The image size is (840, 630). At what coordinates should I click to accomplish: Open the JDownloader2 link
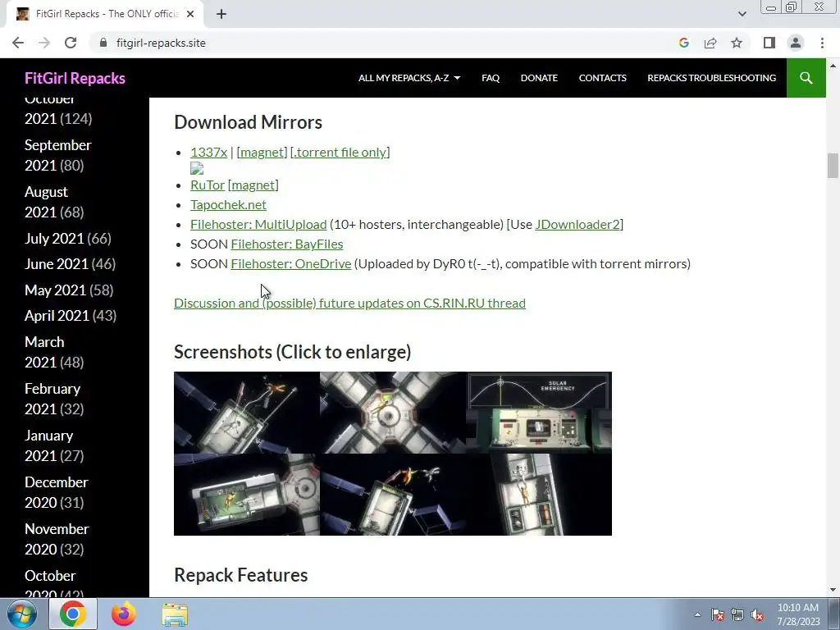click(577, 225)
